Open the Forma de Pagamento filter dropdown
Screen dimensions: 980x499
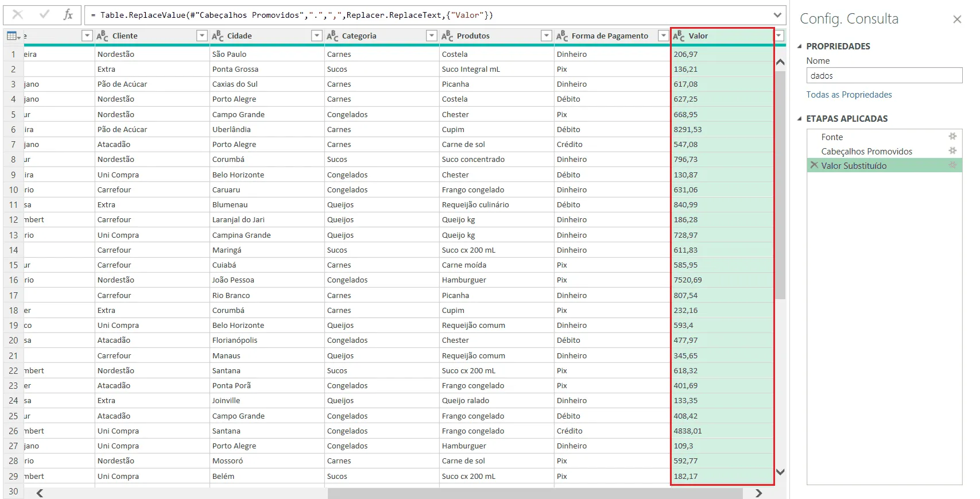pyautogui.click(x=664, y=36)
